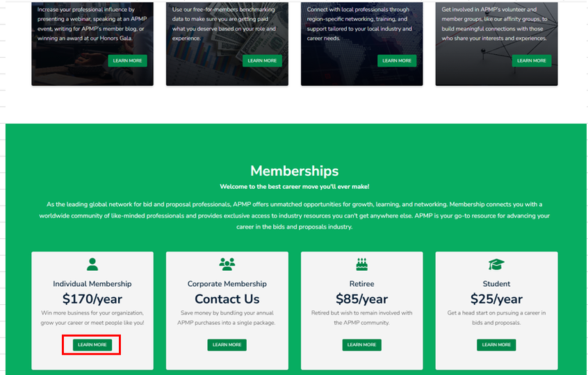The height and width of the screenshot is (375, 588).
Task: Click the $85/year Retiree price
Action: [x=361, y=299]
